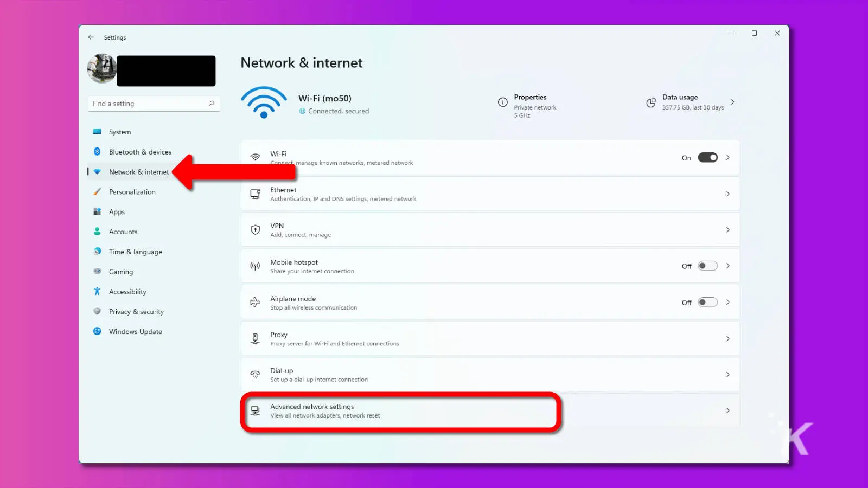Open the user profile picture

[102, 69]
